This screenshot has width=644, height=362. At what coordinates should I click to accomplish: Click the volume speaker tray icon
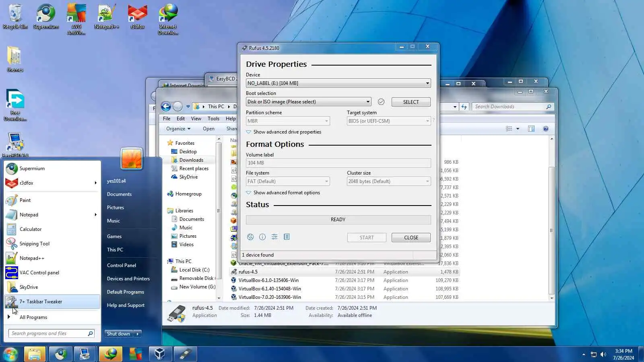click(x=603, y=354)
